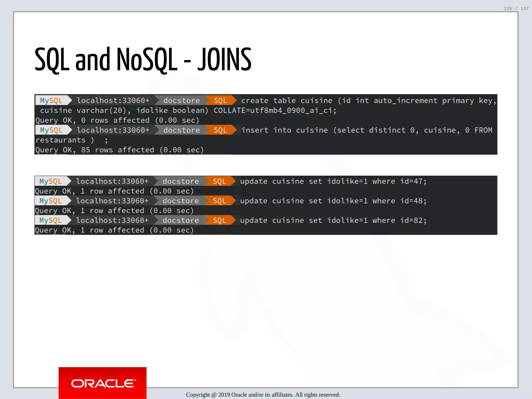Screen dimensions: 532x399
Task: Click the MySQL prompt badge on the create table line
Action: tap(54, 101)
